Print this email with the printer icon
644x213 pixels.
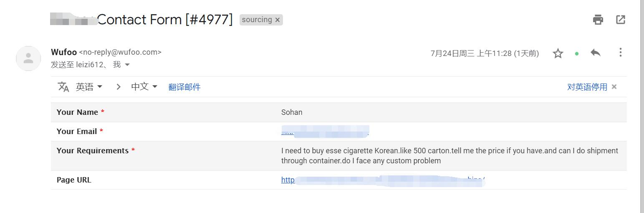pyautogui.click(x=598, y=20)
